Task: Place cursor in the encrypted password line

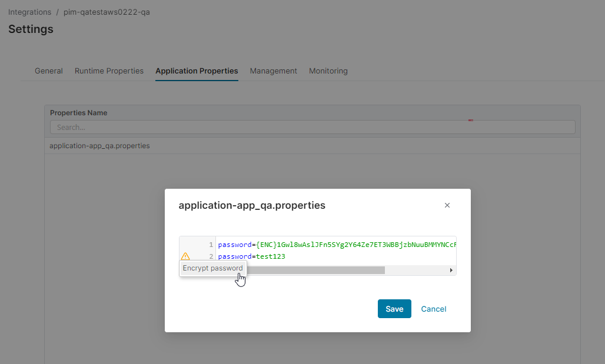Action: point(335,245)
